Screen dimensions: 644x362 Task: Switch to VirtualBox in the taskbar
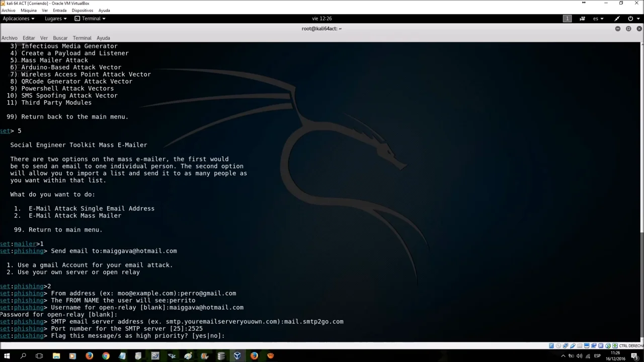click(x=237, y=356)
